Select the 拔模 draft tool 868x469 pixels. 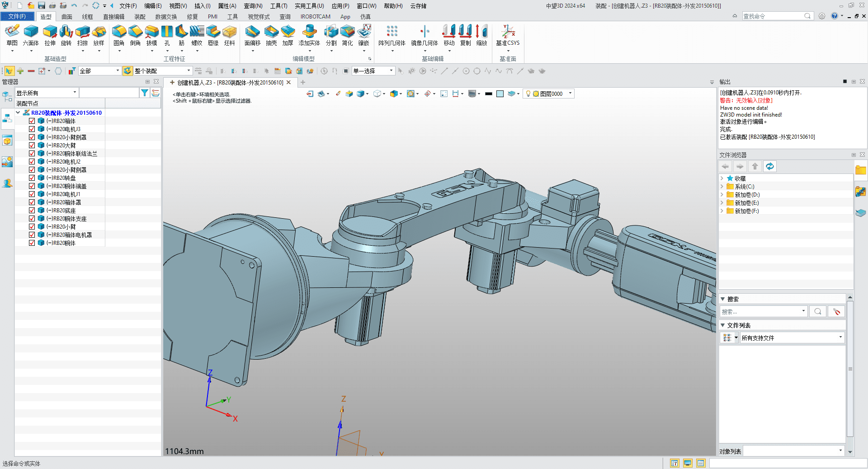(x=151, y=35)
